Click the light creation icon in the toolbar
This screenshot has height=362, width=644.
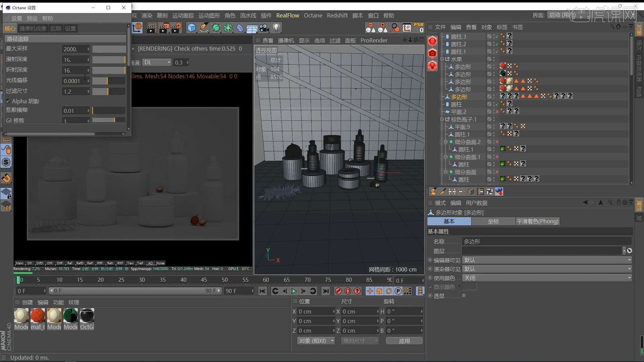(x=276, y=28)
